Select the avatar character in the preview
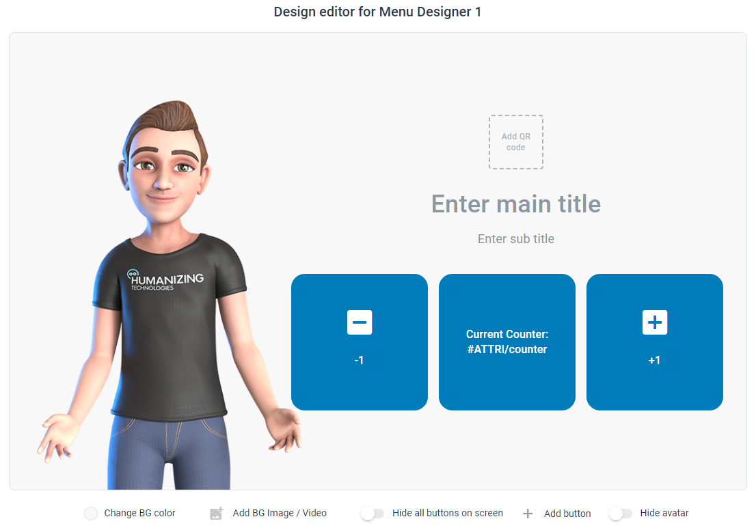 [170, 295]
